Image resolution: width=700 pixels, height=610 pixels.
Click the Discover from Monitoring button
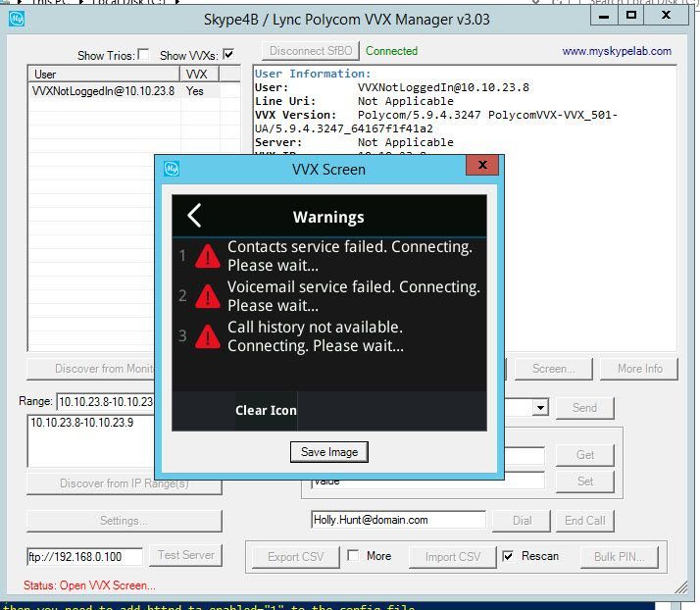click(91, 369)
